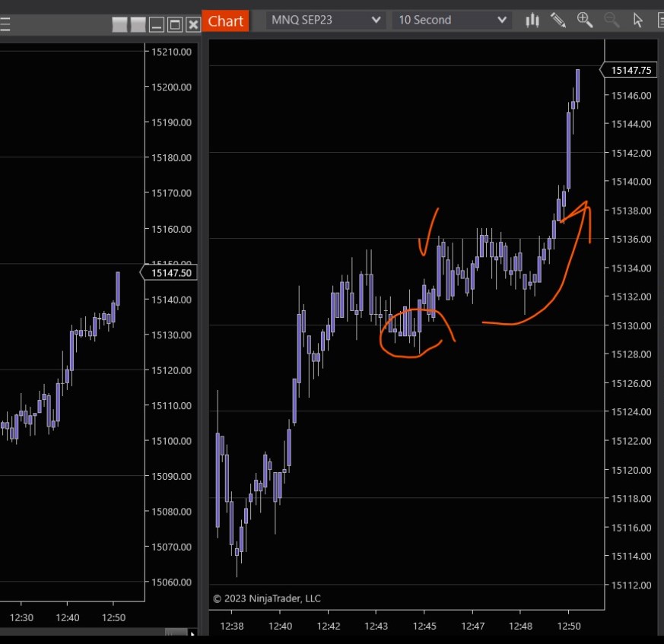Click the 15147.75 current price marker
This screenshot has height=644, width=664.
click(x=628, y=70)
